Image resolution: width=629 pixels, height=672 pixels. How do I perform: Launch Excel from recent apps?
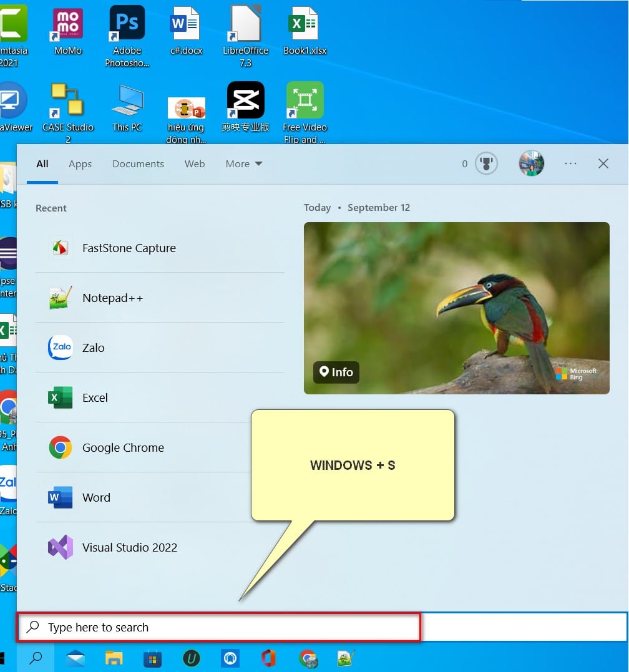pos(159,397)
